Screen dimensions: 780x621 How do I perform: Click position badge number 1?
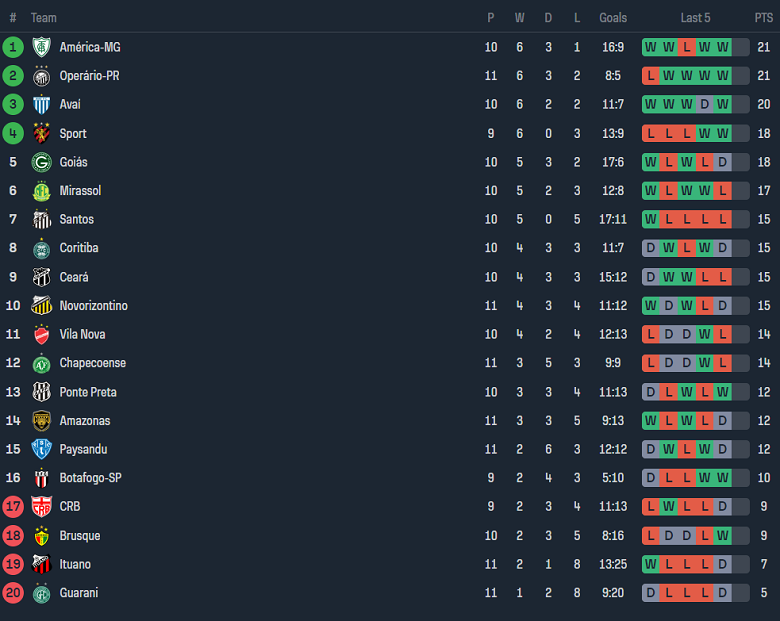[13, 47]
